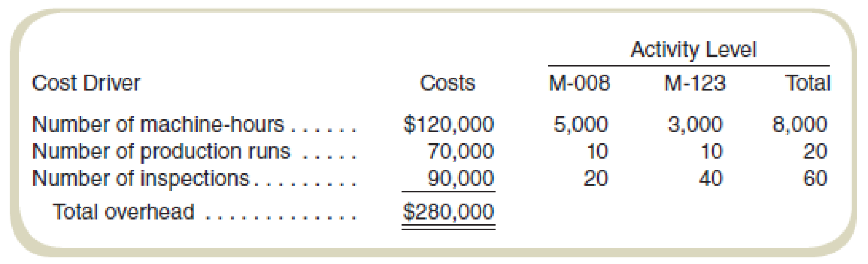Screen dimensions: 868x264
Task: Click the 70,000 production runs cost
Action: click(461, 151)
